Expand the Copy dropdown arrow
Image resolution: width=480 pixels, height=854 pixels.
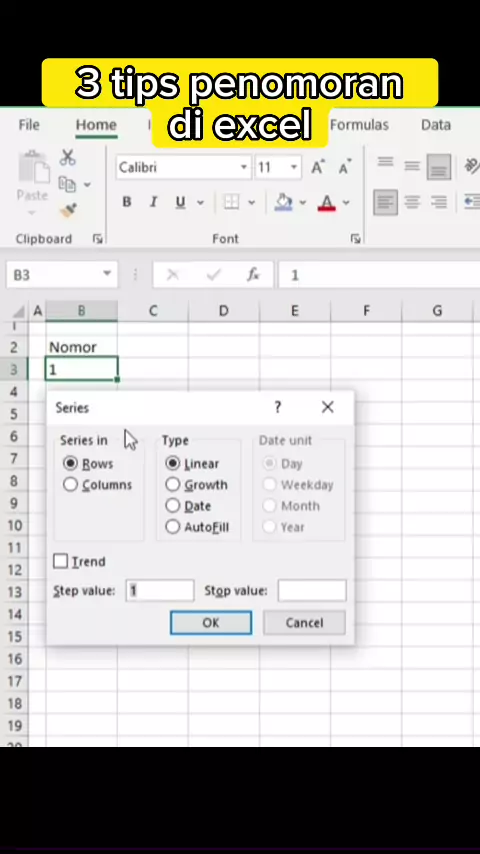[87, 185]
